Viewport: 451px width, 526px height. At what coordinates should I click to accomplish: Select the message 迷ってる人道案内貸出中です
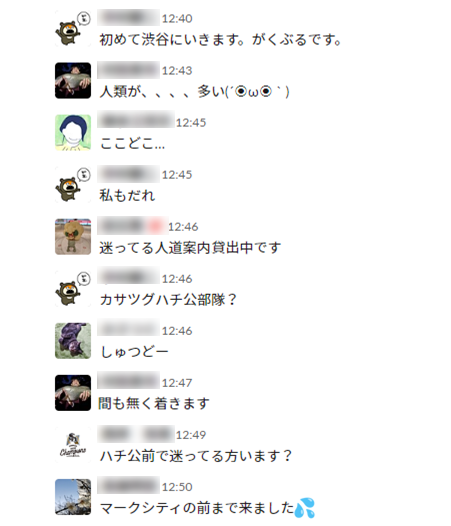pos(190,248)
